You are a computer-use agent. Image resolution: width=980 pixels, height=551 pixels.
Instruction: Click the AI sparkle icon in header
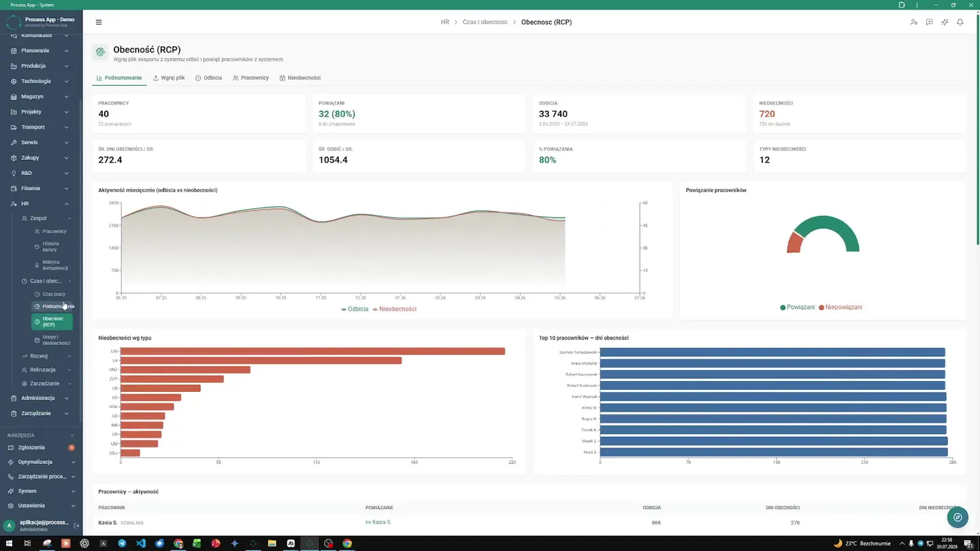pos(945,22)
